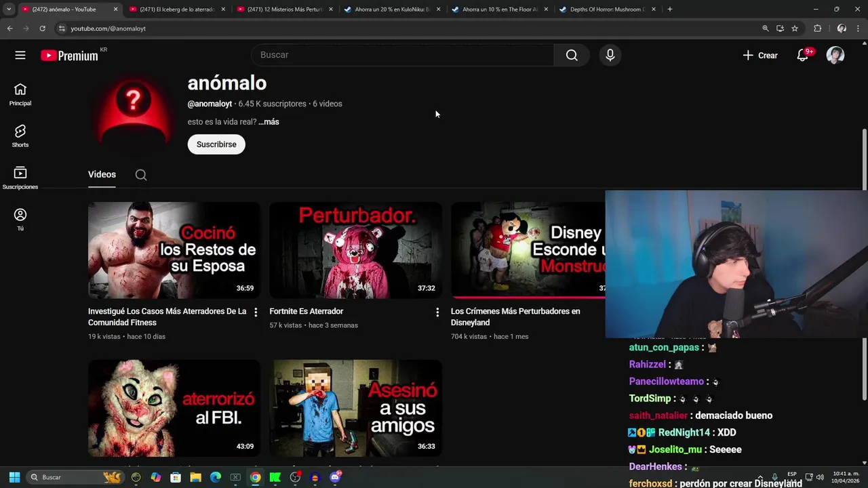Expand channel description with …más
Image resolution: width=868 pixels, height=488 pixels.
pos(269,122)
